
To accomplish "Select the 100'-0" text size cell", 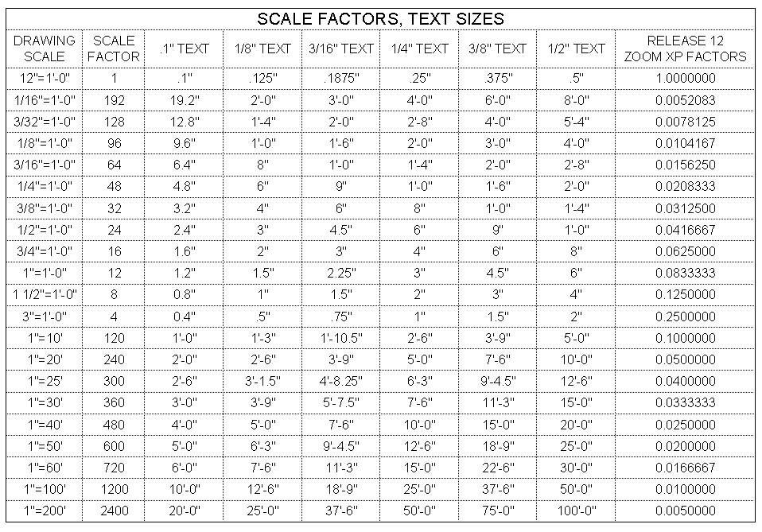I will coord(577,510).
